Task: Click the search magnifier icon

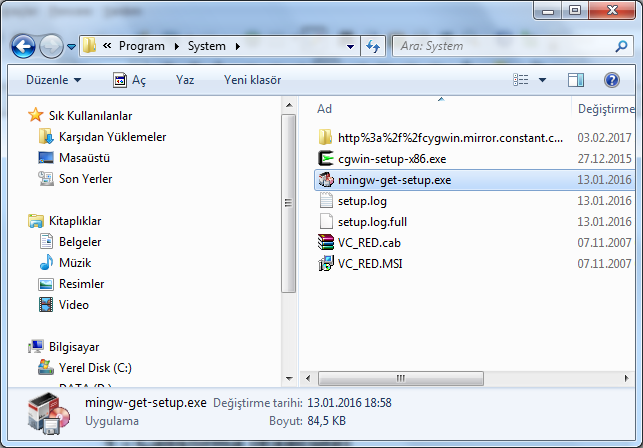Action: point(622,46)
